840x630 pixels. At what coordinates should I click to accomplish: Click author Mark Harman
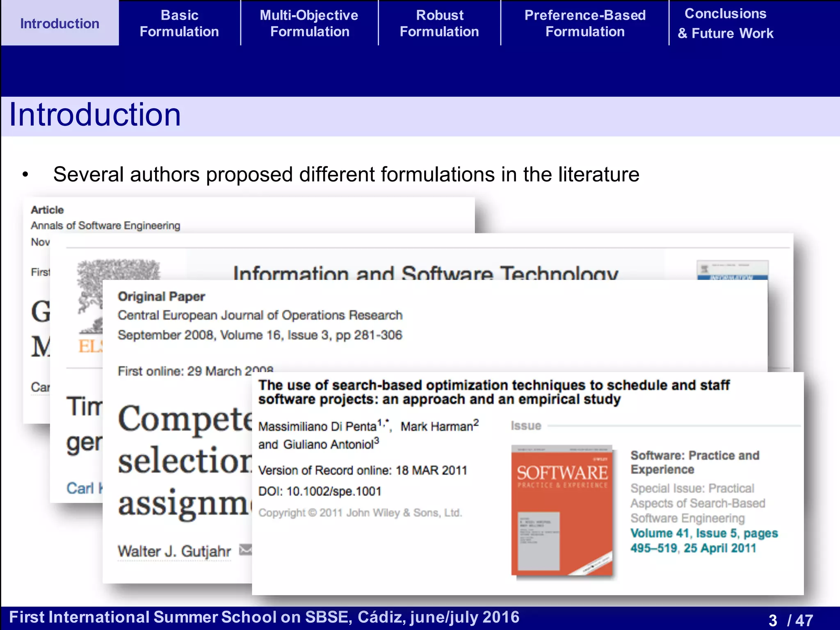[x=437, y=427]
